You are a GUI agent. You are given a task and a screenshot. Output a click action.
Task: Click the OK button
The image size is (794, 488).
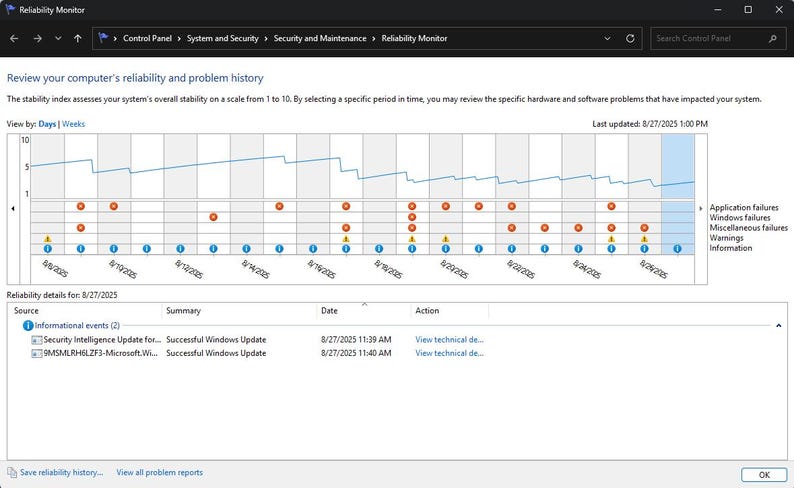(764, 475)
